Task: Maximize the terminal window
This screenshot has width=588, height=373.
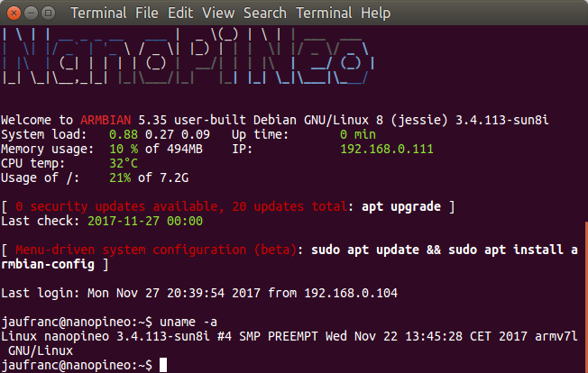Action: click(x=49, y=14)
